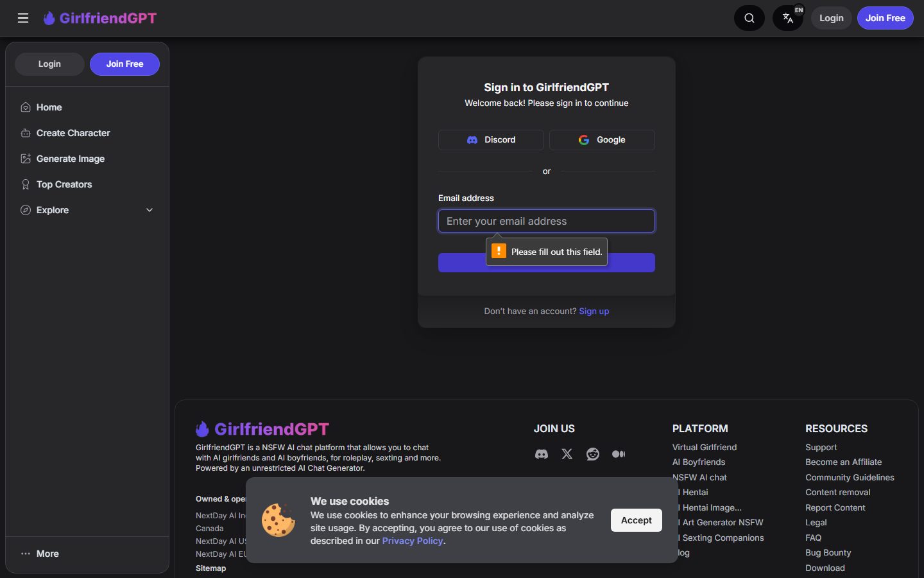Click Explore in the sidebar
The image size is (924, 578).
click(53, 210)
